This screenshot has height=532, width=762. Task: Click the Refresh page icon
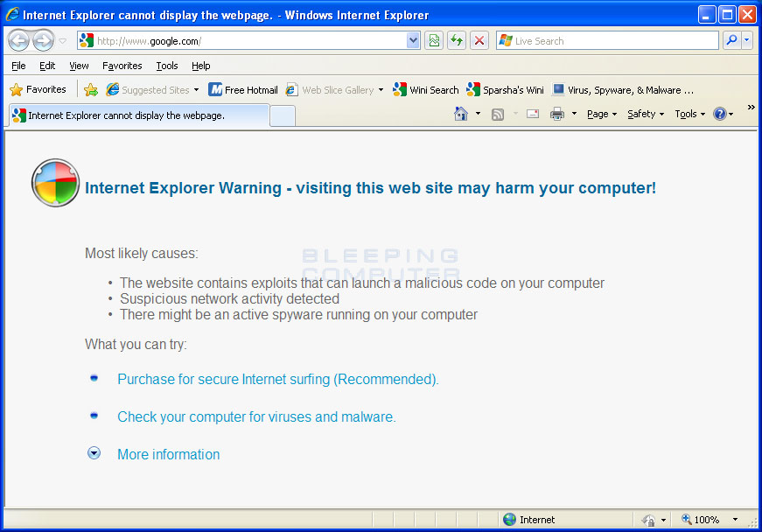[456, 40]
